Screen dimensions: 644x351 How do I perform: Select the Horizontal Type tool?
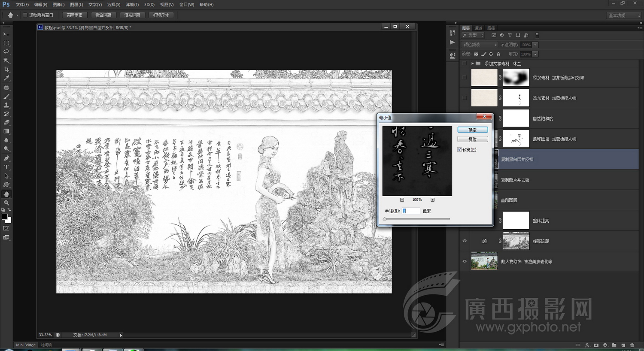tap(6, 167)
